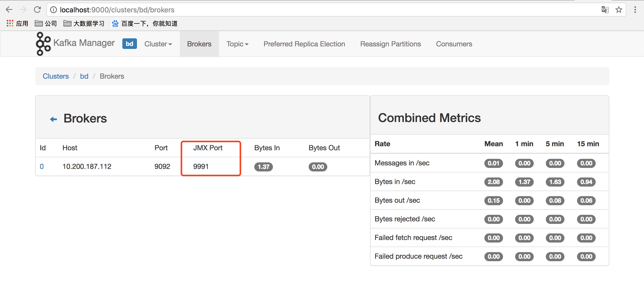Viewport: 644px width, 299px height.
Task: Expand the Topic dropdown menu
Action: click(237, 44)
